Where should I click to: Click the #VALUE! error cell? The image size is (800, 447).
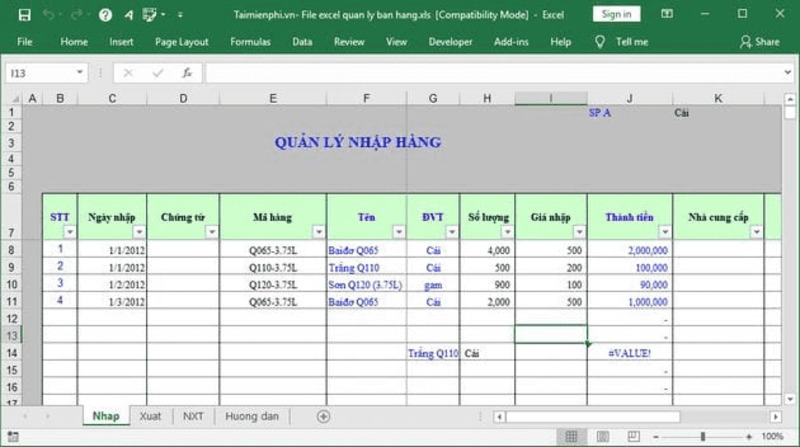630,353
